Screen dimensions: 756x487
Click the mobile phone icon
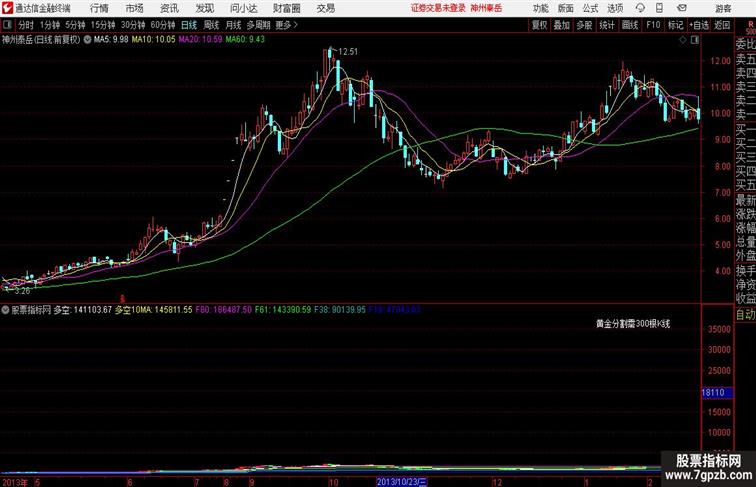point(660,8)
